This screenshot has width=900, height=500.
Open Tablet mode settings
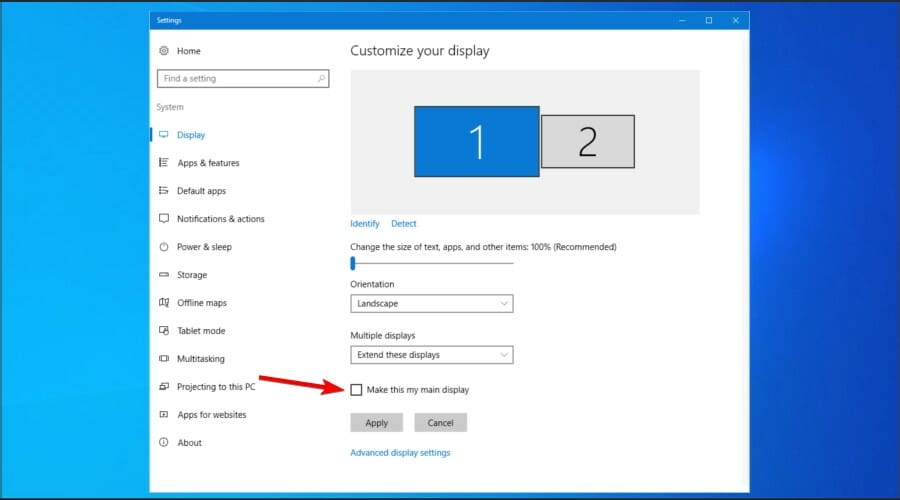[x=201, y=331]
